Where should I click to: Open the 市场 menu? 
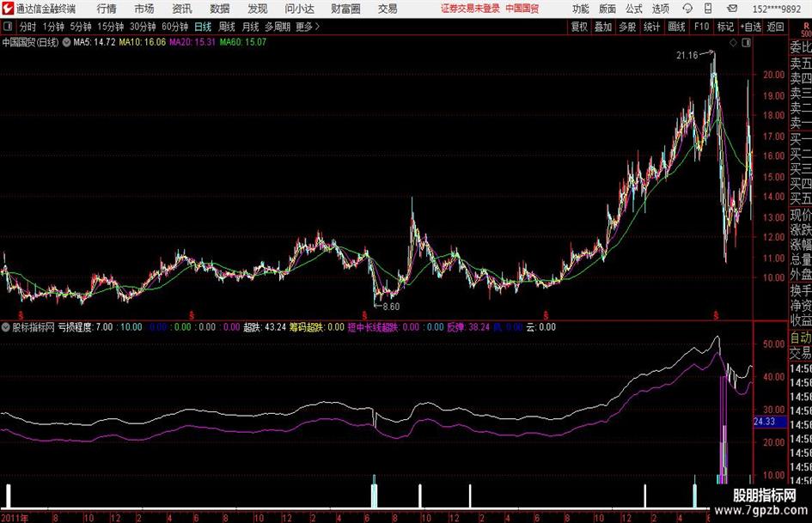[144, 9]
